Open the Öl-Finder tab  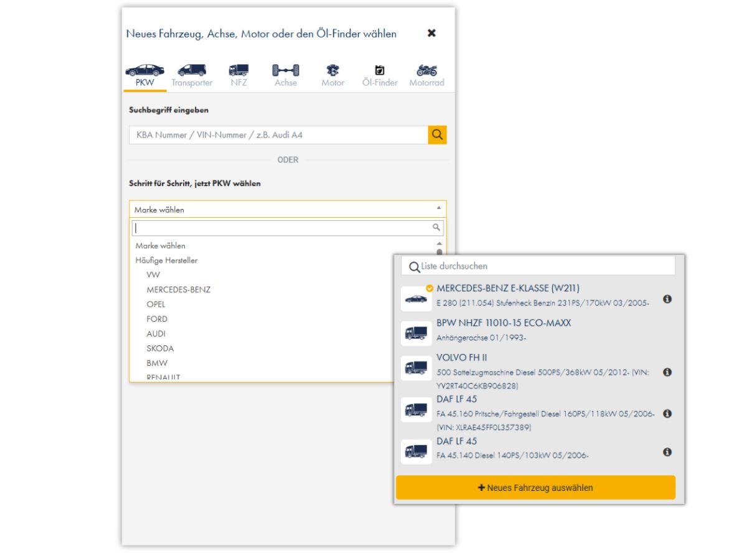coord(380,76)
